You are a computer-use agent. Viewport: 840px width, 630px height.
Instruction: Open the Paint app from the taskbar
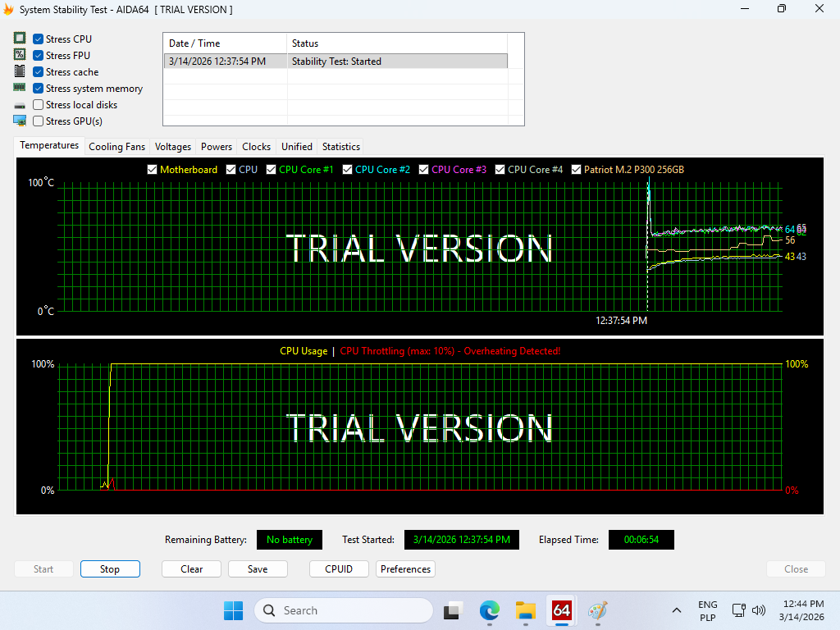click(597, 610)
